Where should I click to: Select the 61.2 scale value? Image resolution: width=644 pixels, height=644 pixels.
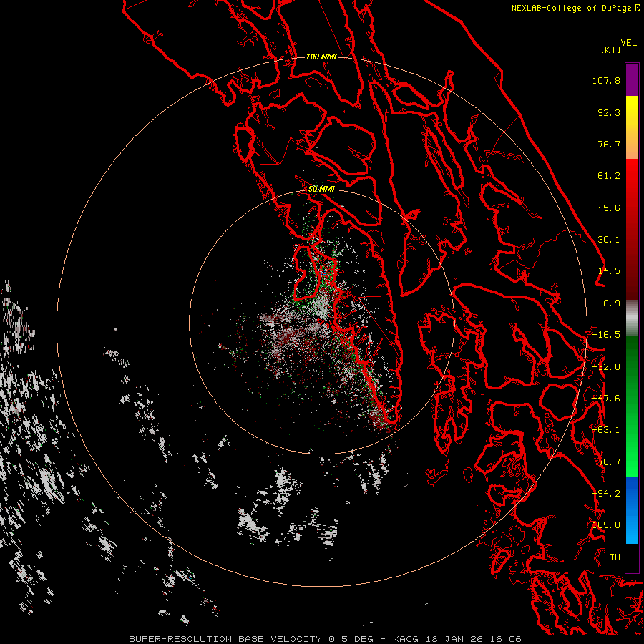pyautogui.click(x=609, y=176)
